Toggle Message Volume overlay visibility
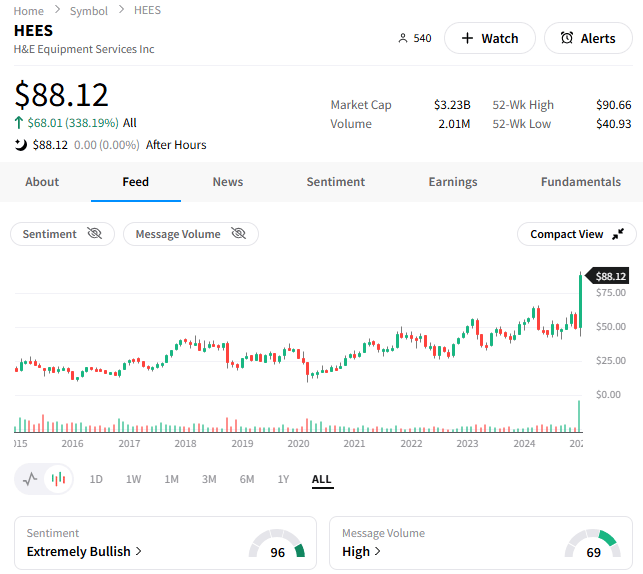 pos(238,234)
